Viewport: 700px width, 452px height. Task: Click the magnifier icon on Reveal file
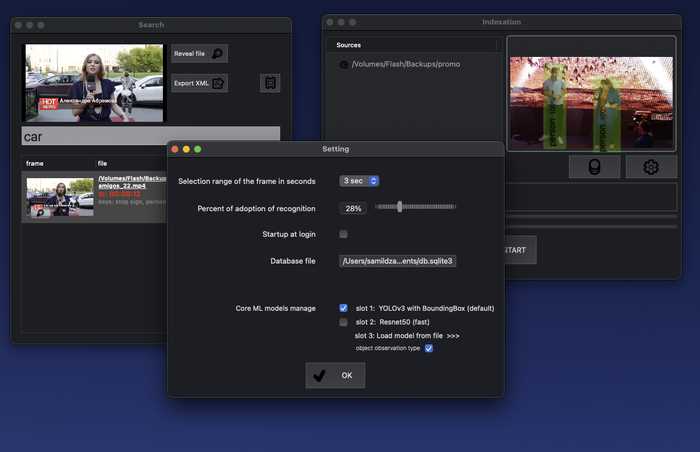(217, 54)
